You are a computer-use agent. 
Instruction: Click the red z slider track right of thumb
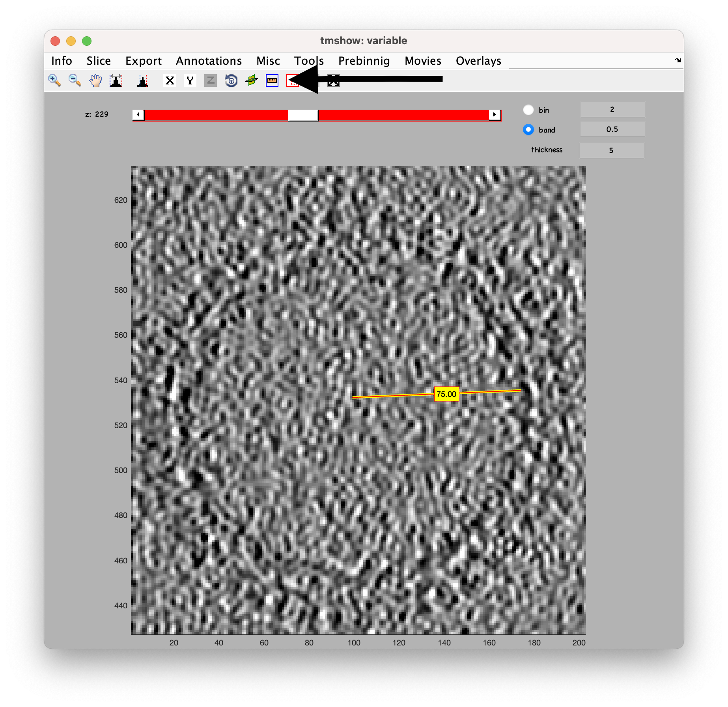coord(403,115)
